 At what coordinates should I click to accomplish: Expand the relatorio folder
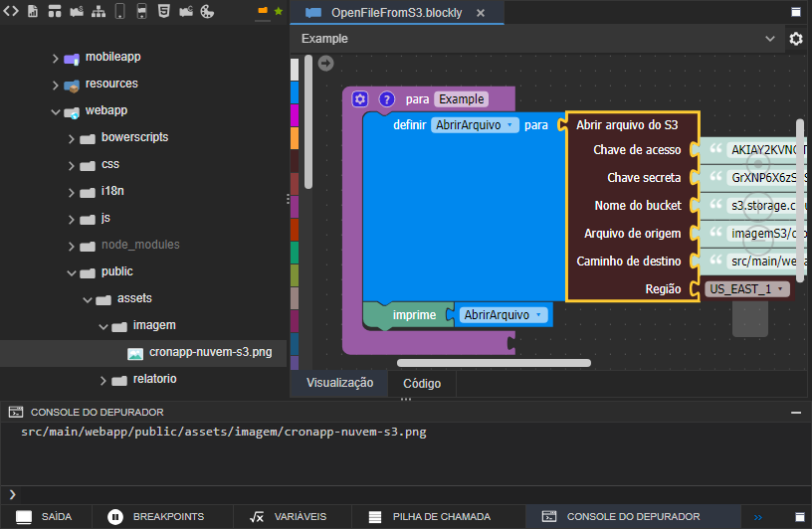tap(103, 381)
